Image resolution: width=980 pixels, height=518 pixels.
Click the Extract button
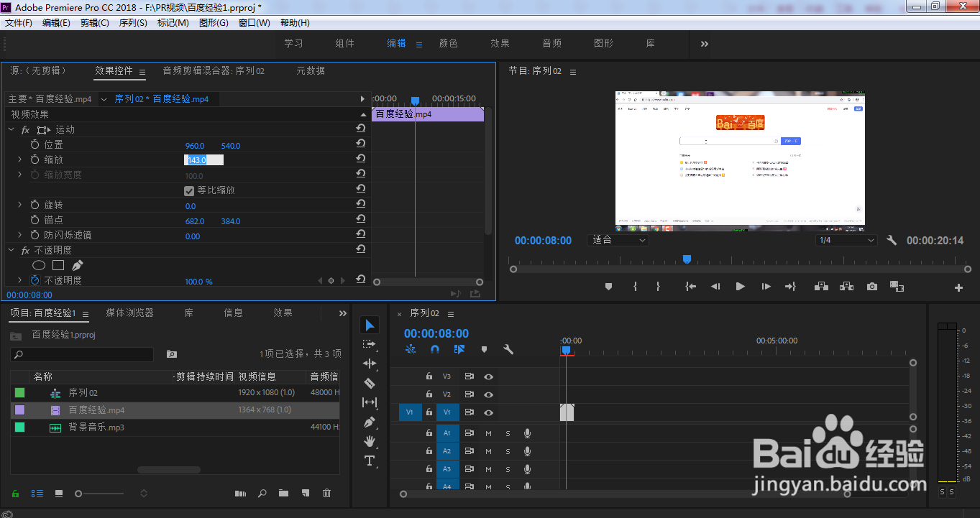tap(846, 286)
